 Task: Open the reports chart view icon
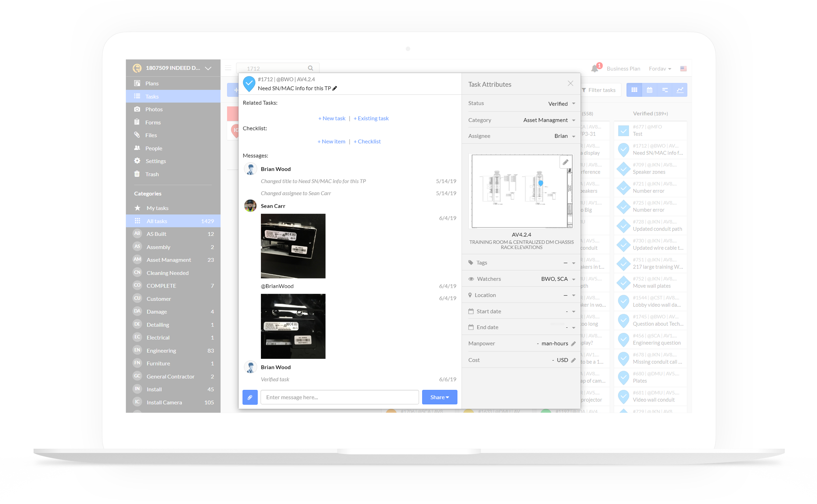(681, 90)
